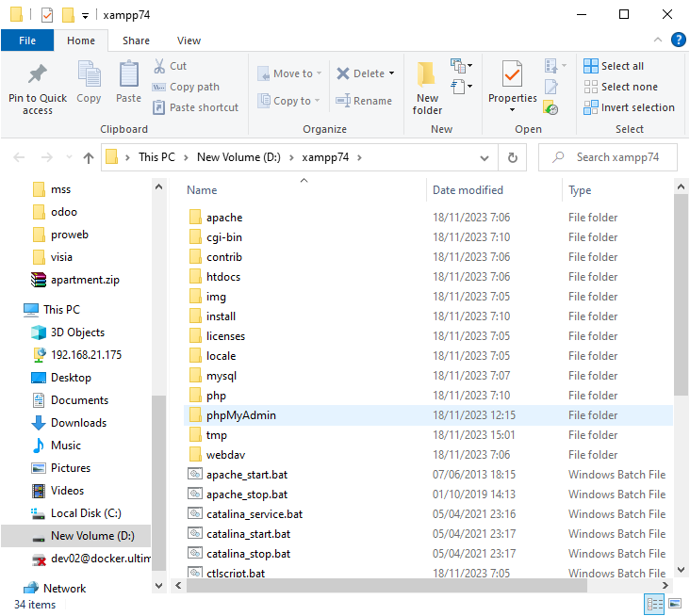Select 192.168.21.175 network location
The image size is (690, 616).
pos(76,355)
